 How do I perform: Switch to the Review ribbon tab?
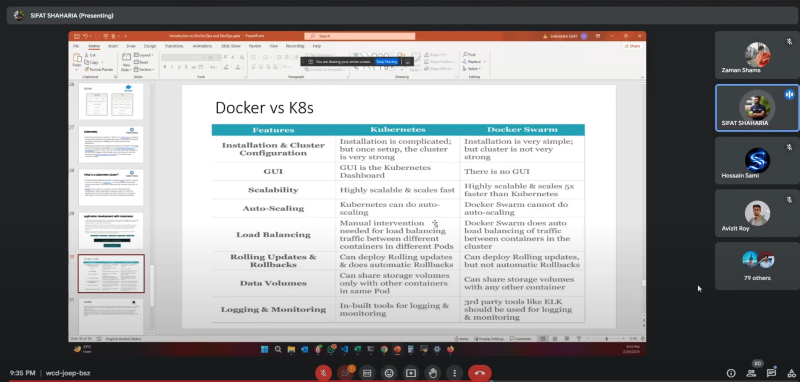[x=255, y=46]
